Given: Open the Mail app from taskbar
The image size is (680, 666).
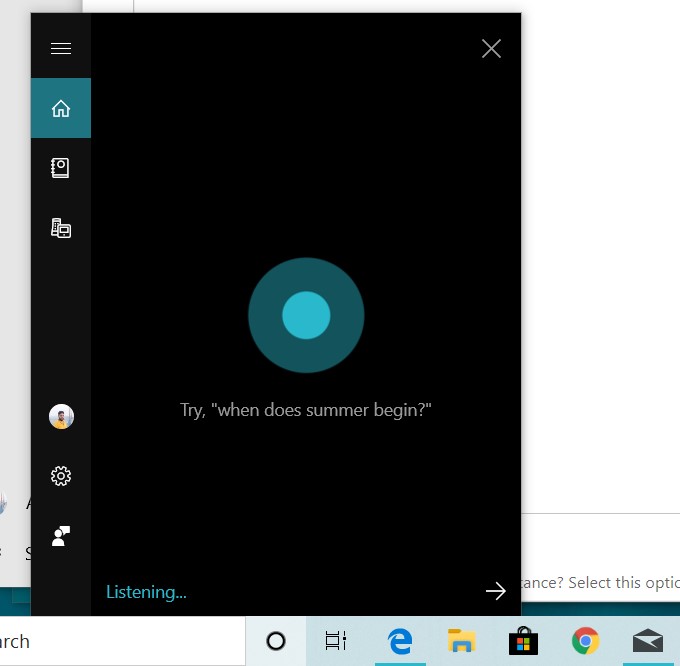Looking at the screenshot, I should (x=648, y=640).
